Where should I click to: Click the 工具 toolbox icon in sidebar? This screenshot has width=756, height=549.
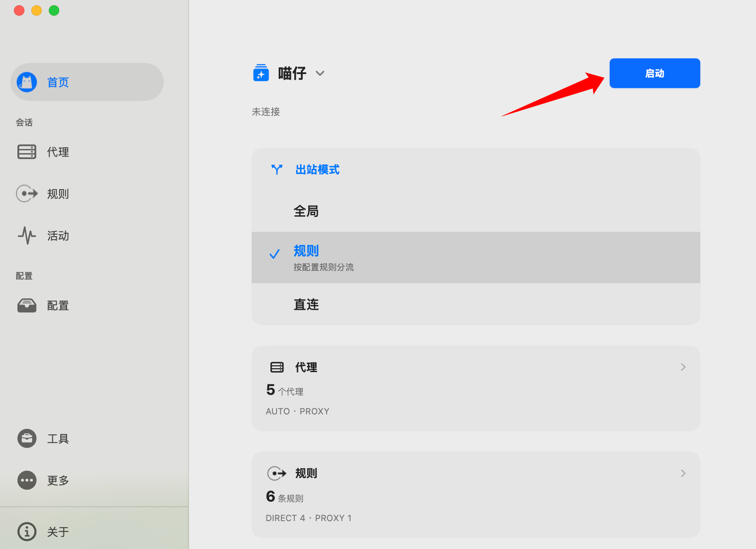pyautogui.click(x=27, y=438)
